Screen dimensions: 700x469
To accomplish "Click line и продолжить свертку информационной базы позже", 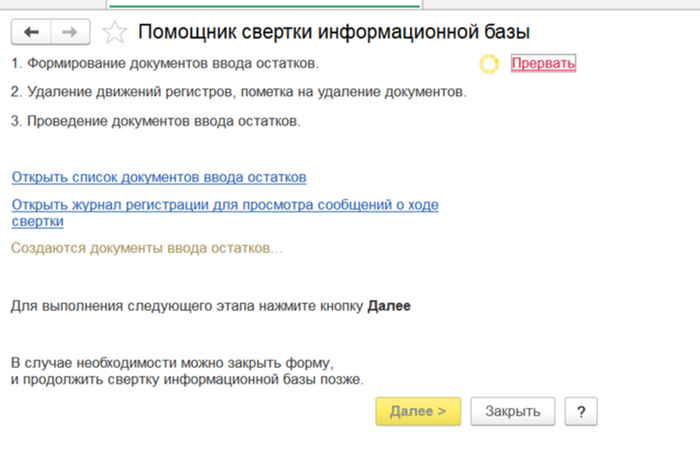I will point(187,379).
